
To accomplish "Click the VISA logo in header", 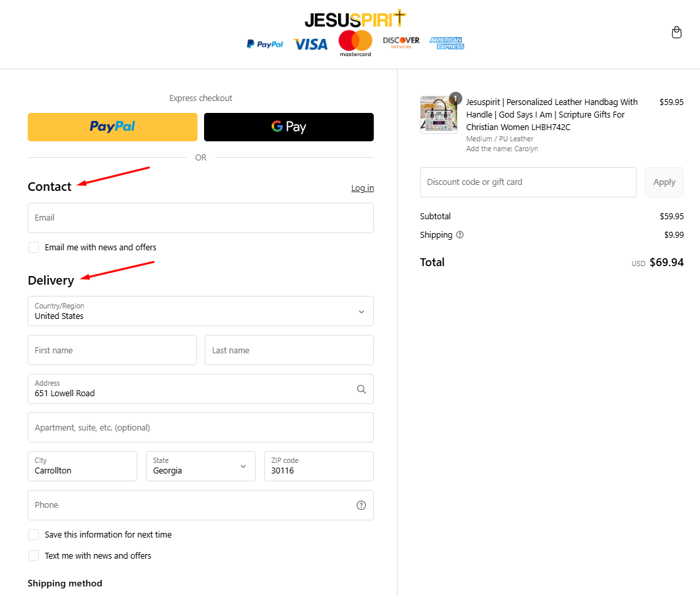I will pyautogui.click(x=311, y=44).
